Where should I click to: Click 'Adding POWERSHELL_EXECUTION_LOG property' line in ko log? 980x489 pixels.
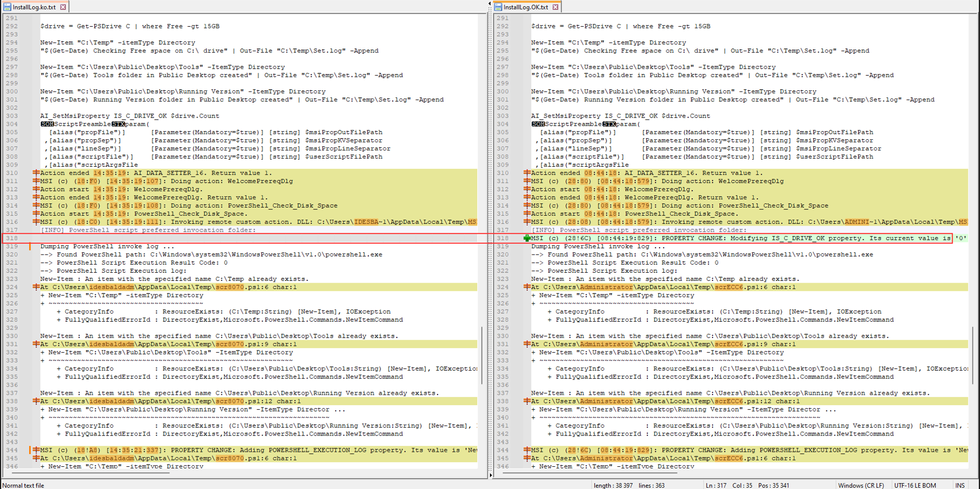pyautogui.click(x=259, y=450)
